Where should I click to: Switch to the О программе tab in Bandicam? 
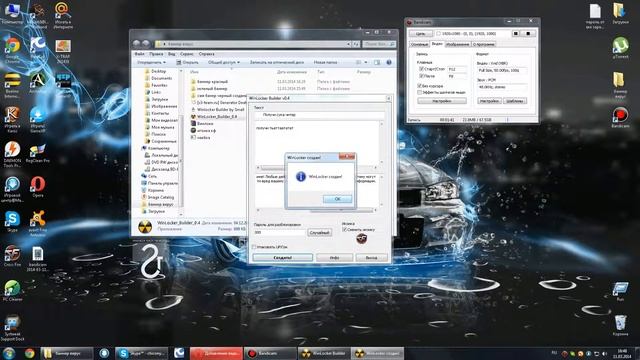pos(484,44)
